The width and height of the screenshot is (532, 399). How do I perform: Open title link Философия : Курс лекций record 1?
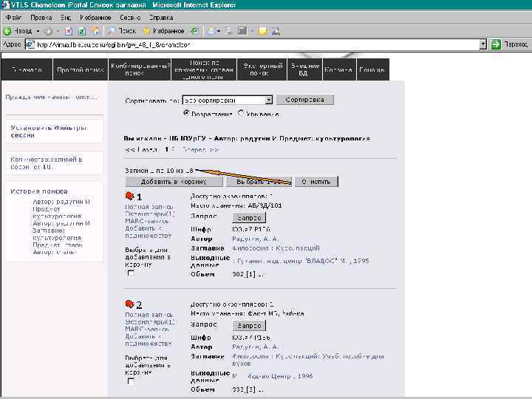[276, 248]
